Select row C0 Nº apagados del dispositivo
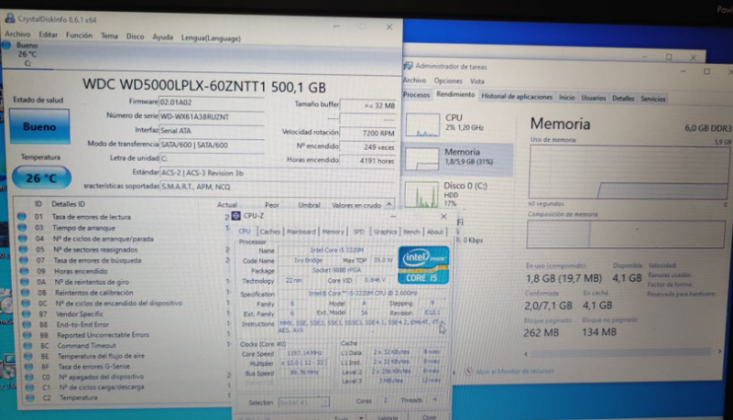Viewport: 733px width, 420px height. coord(128,377)
